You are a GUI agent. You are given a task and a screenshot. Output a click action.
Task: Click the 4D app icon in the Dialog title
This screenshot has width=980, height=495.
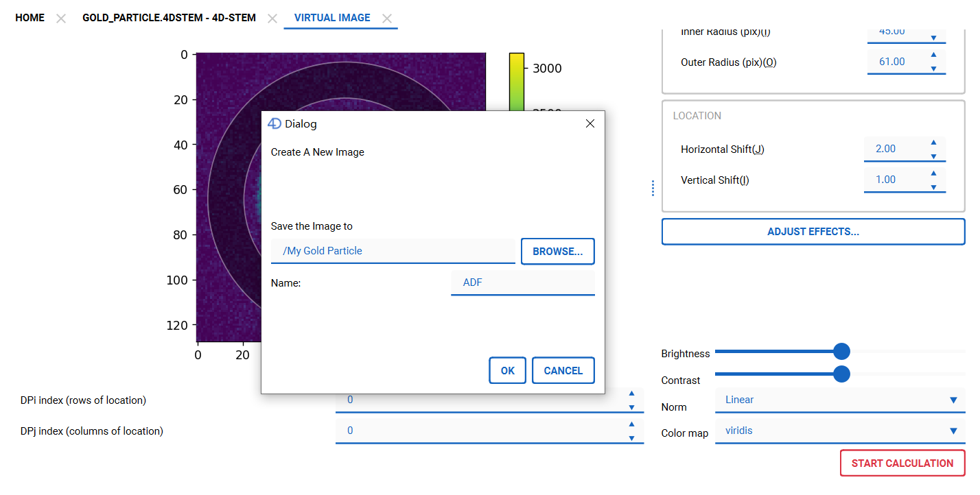tap(275, 123)
